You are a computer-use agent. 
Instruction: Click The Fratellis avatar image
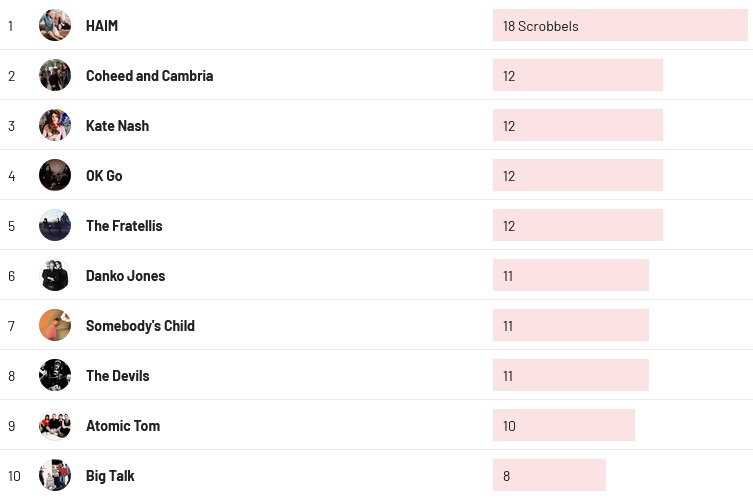55,225
